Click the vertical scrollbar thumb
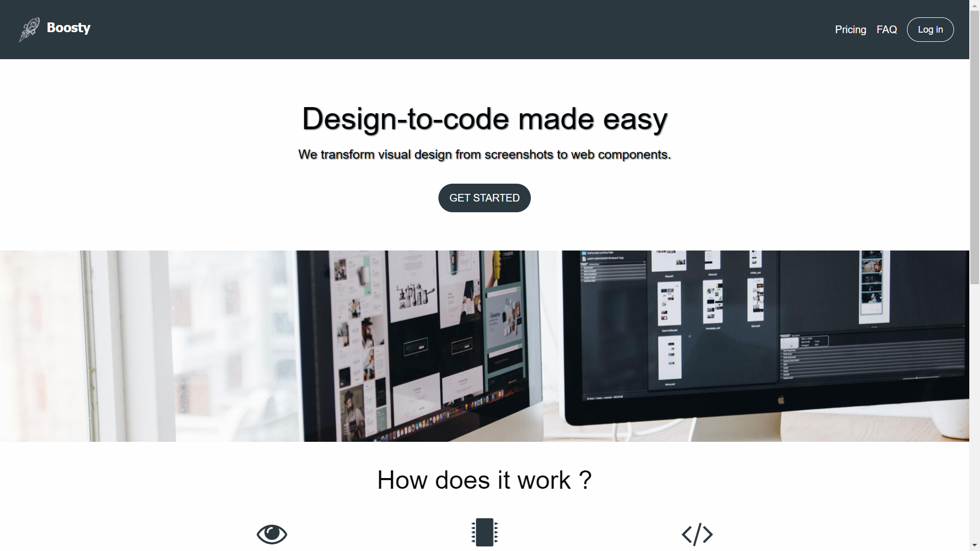980x551 pixels. tap(974, 146)
